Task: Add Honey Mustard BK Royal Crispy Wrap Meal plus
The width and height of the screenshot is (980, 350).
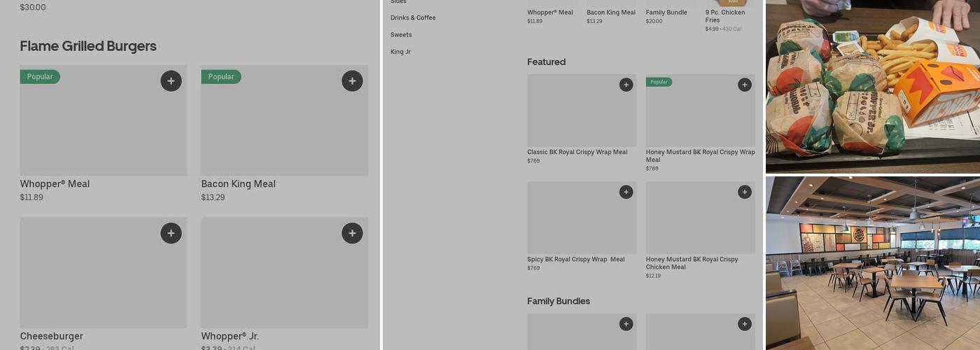Action: point(745,85)
